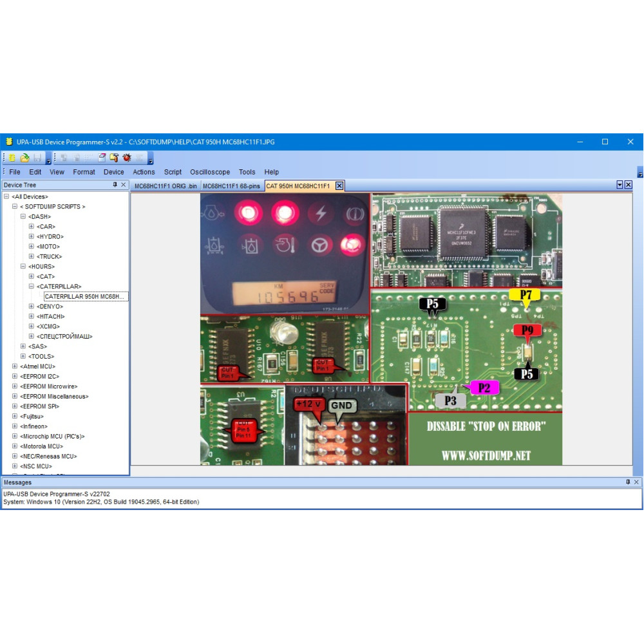Close the Messages panel
The image size is (644, 644).
click(636, 482)
